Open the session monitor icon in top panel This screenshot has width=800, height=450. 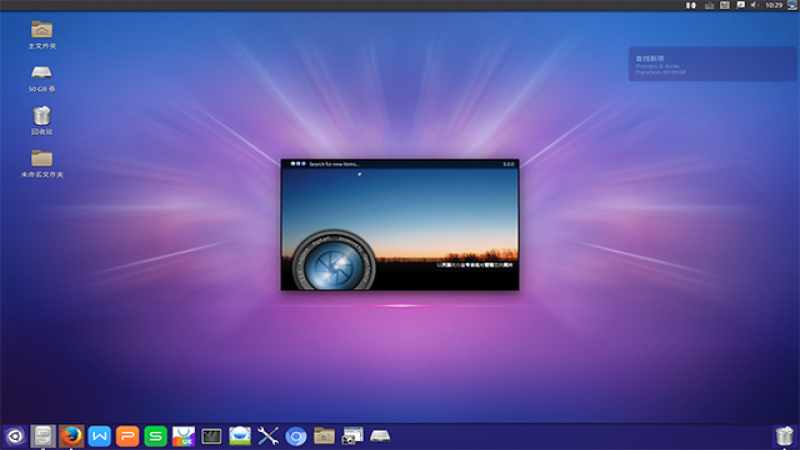tap(792, 5)
